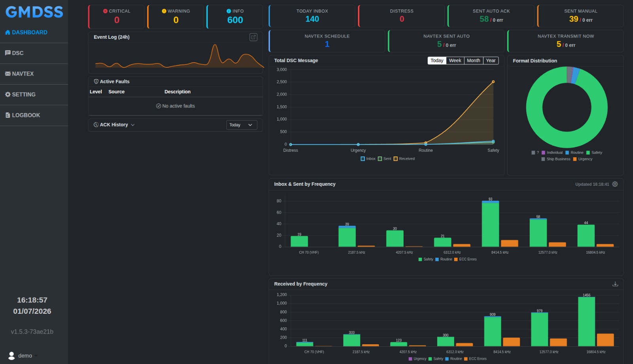This screenshot has height=364, width=633.
Task: Click the Dashboard home icon in sidebar
Action: 8,32
